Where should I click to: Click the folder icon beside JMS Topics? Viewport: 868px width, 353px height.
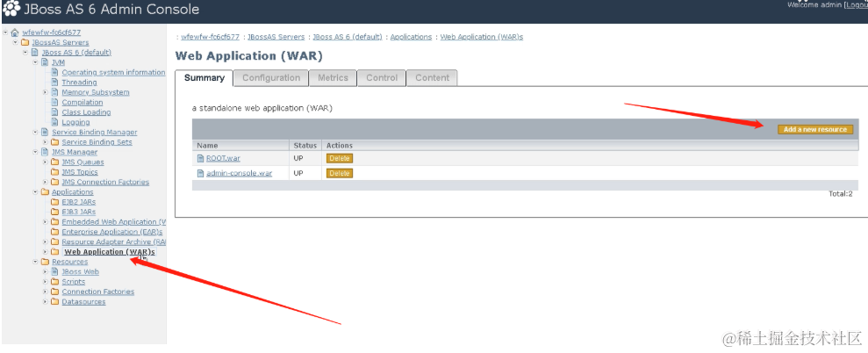point(54,172)
